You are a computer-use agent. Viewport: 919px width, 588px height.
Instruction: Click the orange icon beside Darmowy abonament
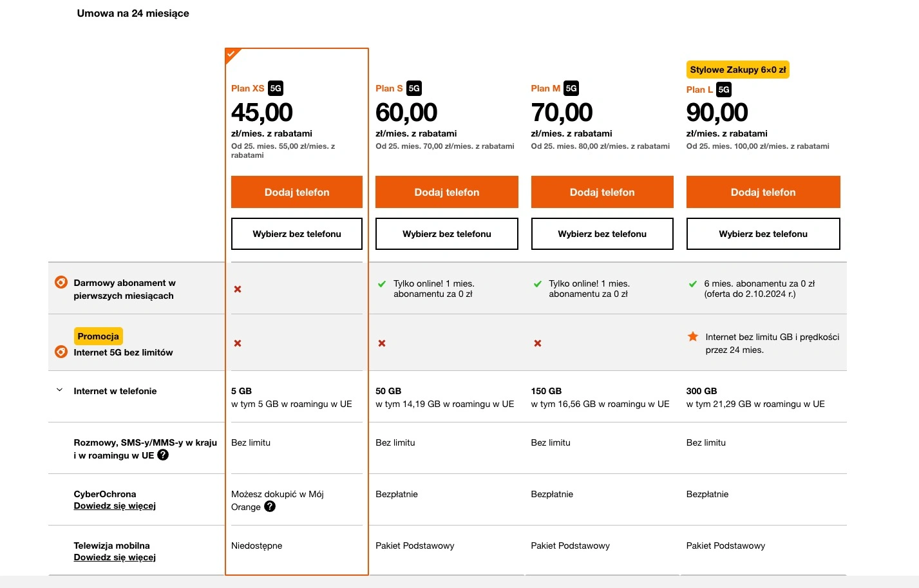pos(61,282)
